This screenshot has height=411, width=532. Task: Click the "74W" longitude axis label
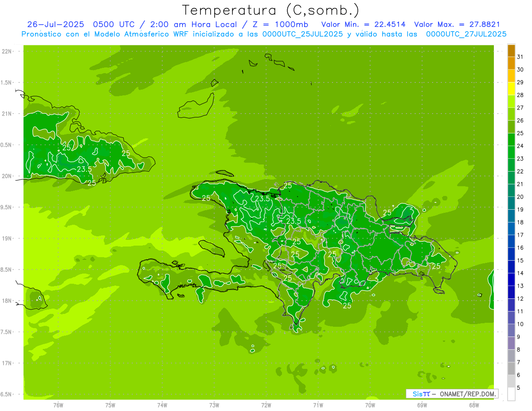click(162, 405)
